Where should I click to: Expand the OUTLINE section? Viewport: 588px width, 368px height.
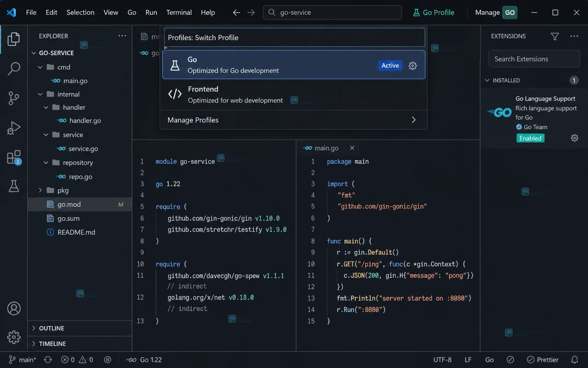[80, 328]
